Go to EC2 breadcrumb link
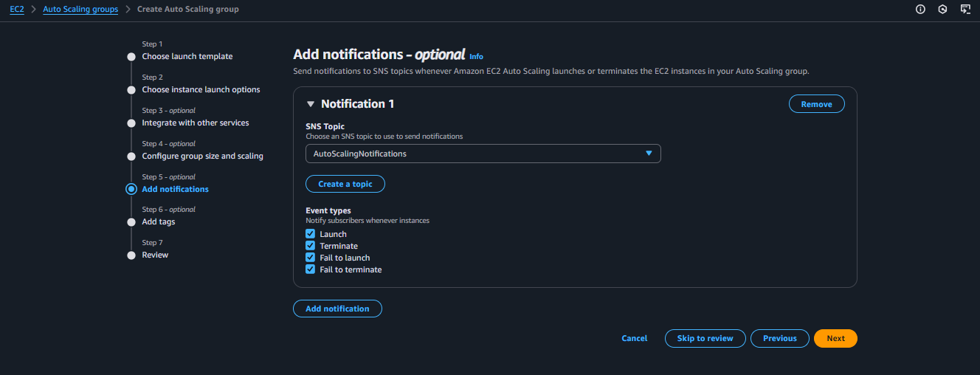The width and height of the screenshot is (980, 375). pyautogui.click(x=17, y=10)
